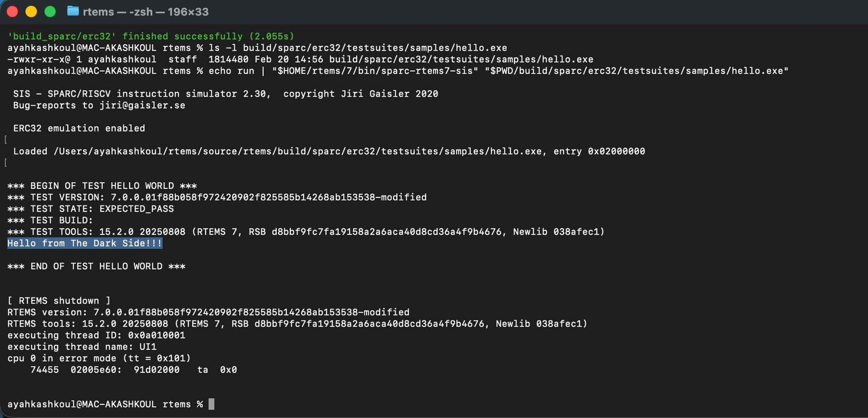868x418 pixels.
Task: Click the thread ID 0x0a010001
Action: point(156,335)
